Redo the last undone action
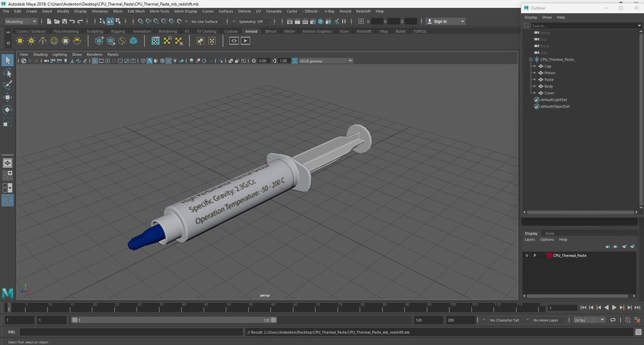 point(80,21)
